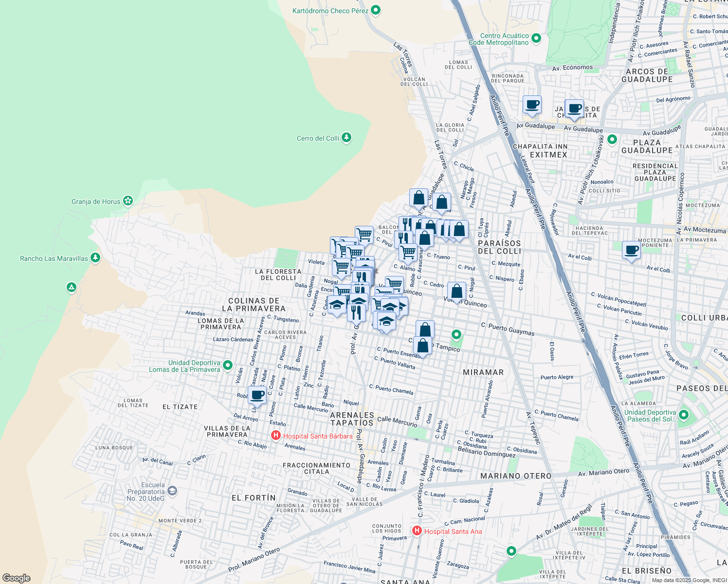Image resolution: width=728 pixels, height=584 pixels.
Task: Click 'Kartódromo Checo Pérez' label text
Action: coord(330,11)
